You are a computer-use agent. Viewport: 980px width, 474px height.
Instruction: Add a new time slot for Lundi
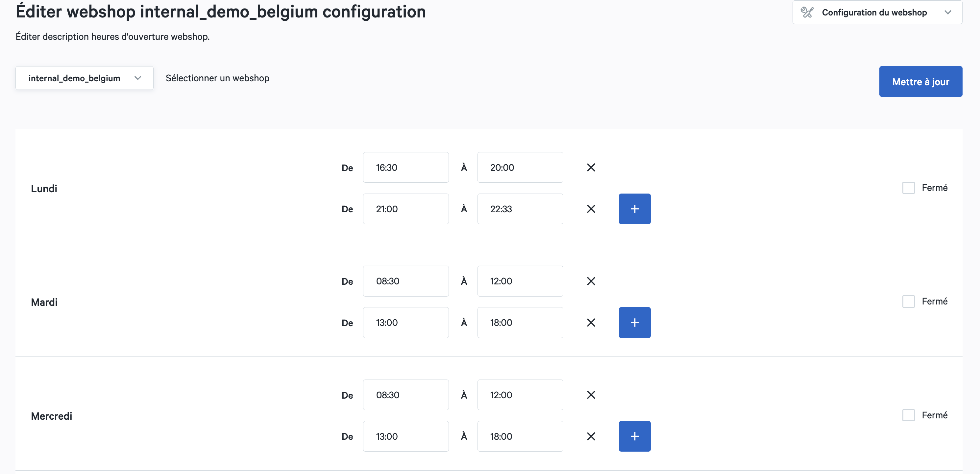pos(635,209)
